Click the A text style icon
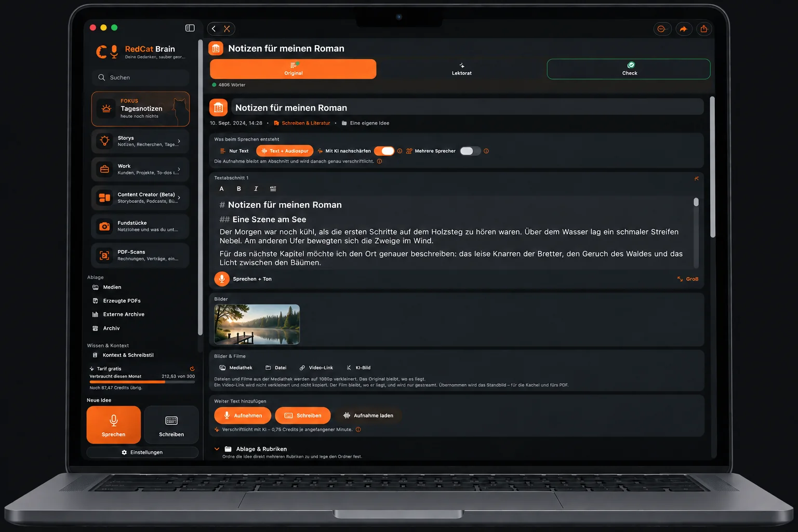 [222, 189]
